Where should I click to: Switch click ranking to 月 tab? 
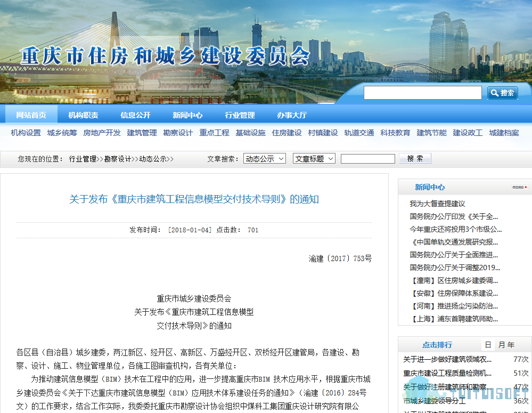click(x=502, y=345)
